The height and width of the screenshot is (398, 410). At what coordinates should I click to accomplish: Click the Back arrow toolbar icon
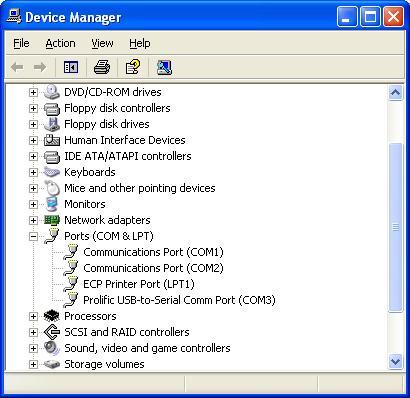click(17, 67)
